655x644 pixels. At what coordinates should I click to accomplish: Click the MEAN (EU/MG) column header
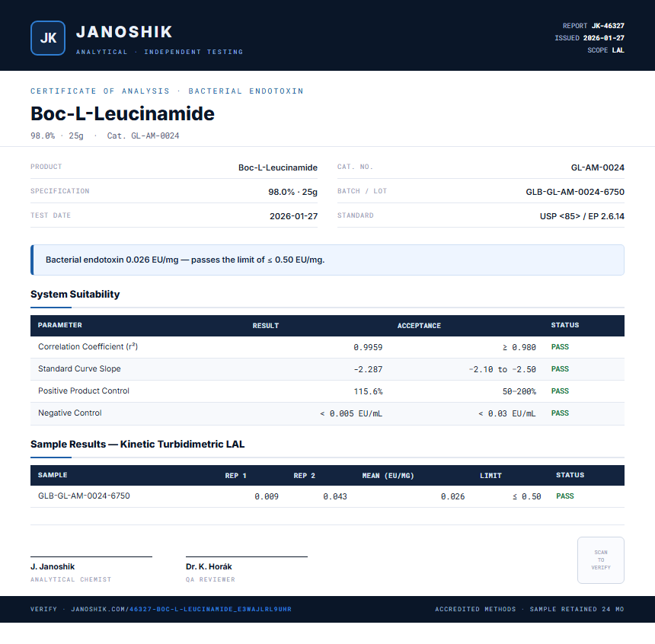click(x=388, y=476)
